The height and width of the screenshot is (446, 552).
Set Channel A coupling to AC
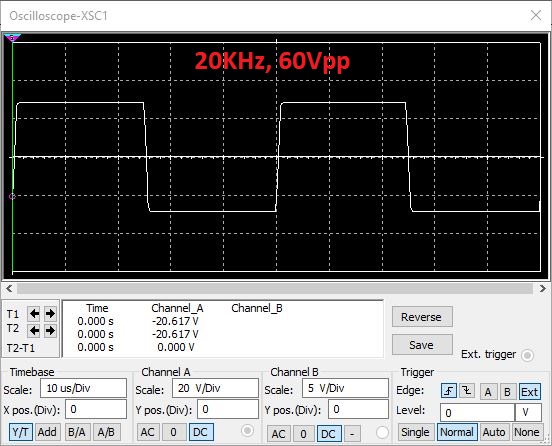[x=148, y=432]
